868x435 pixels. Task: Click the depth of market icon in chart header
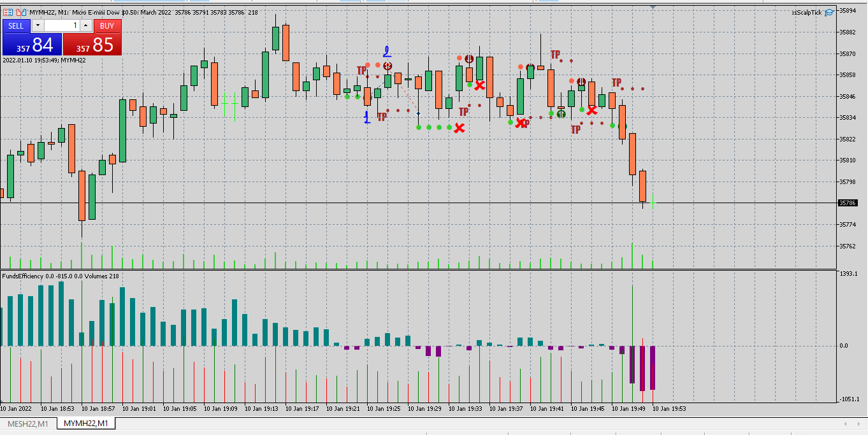tap(22, 12)
